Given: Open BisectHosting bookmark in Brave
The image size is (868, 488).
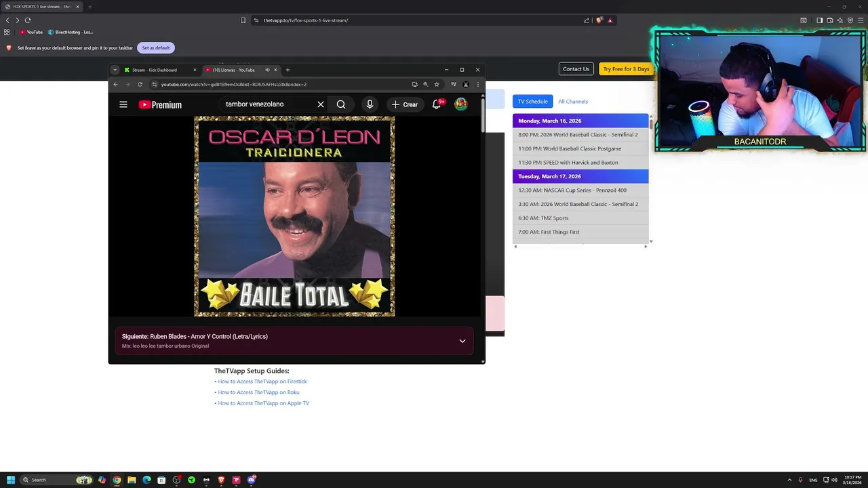Looking at the screenshot, I should pos(71,32).
